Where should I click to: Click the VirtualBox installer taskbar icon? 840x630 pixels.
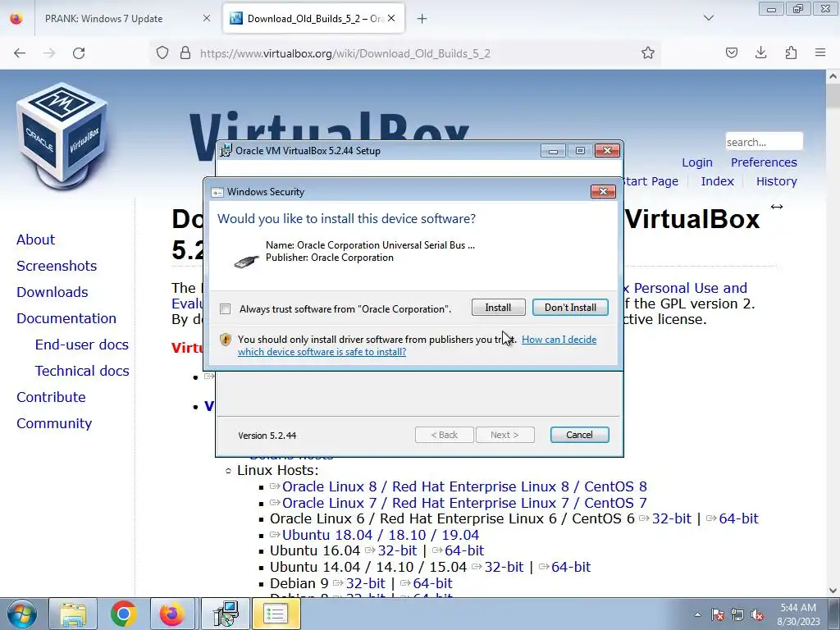226,614
